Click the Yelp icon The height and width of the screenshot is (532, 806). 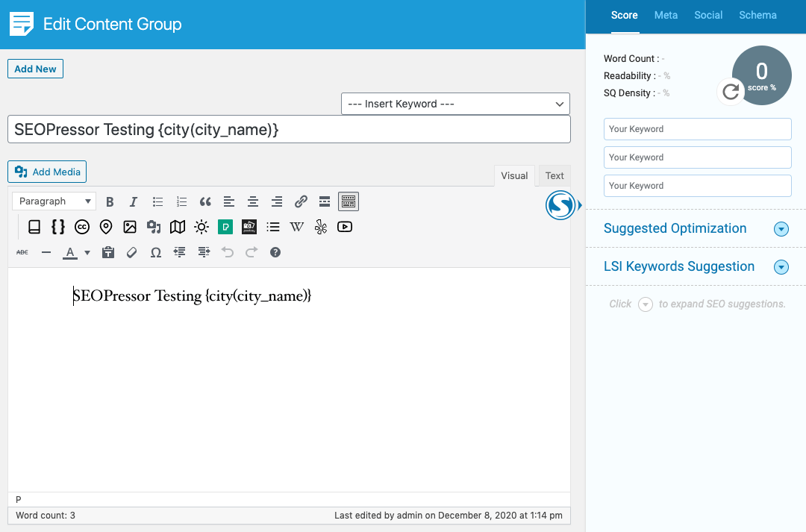[321, 227]
